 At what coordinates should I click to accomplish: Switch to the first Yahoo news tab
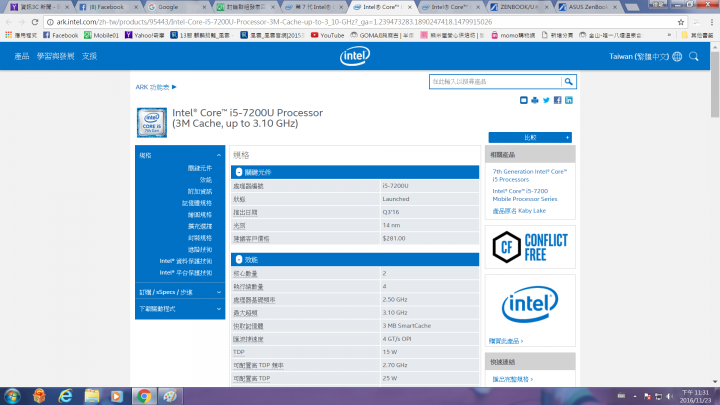click(x=40, y=7)
